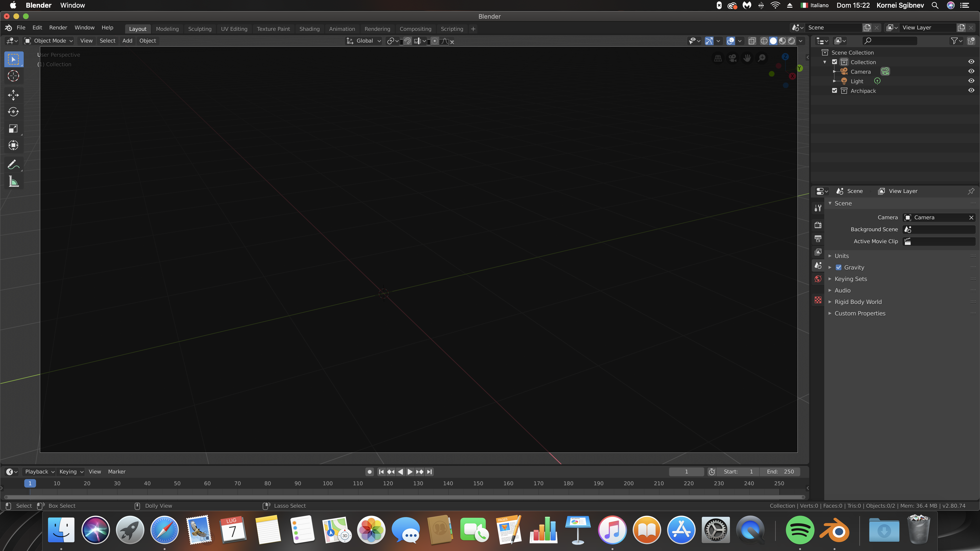Open the World properties tab
980x551 pixels.
[818, 279]
